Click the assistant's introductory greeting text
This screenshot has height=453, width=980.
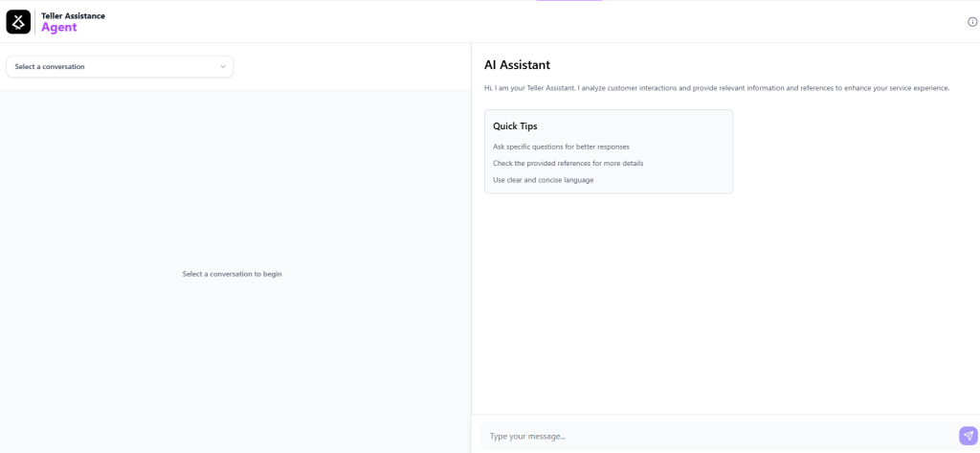716,88
